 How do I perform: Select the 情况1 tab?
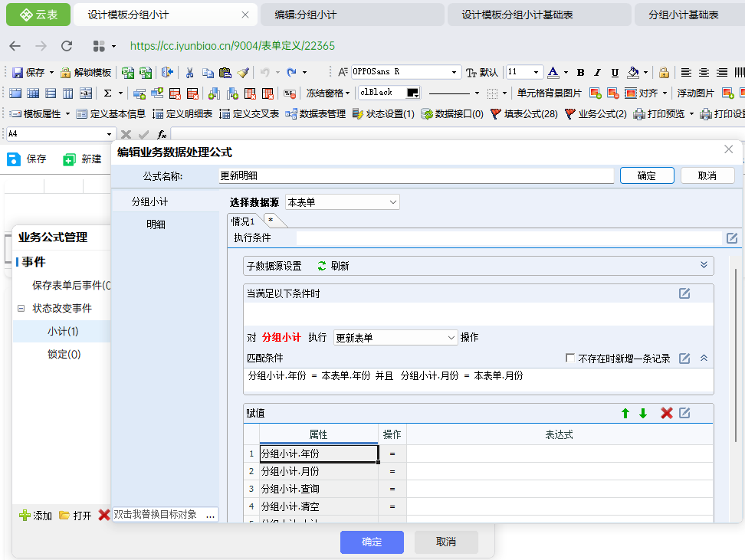[x=243, y=221]
